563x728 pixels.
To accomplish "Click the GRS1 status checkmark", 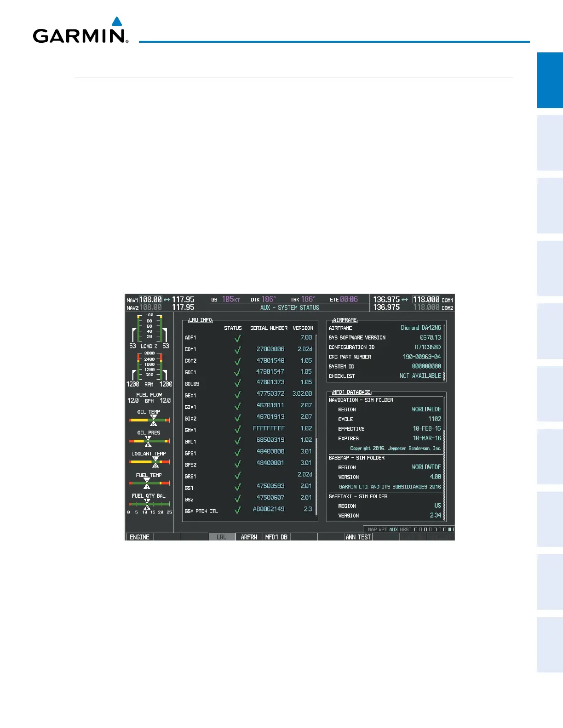I will coord(237,476).
